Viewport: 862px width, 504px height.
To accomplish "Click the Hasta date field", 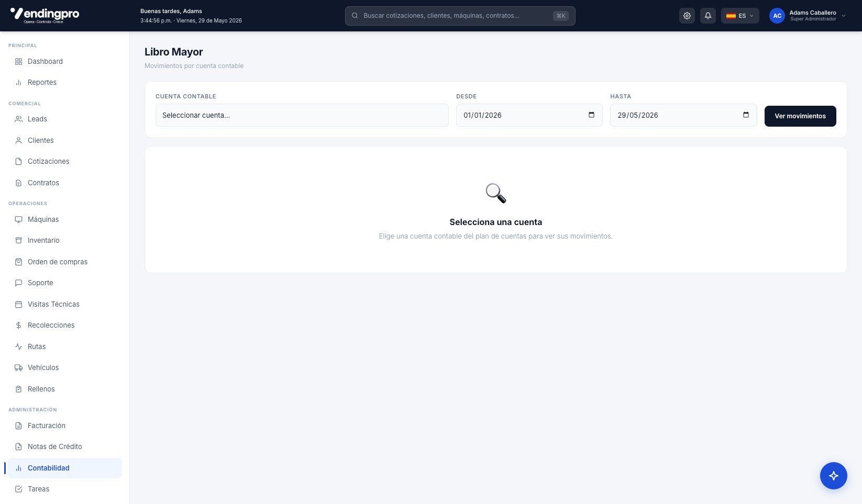I will coord(683,115).
